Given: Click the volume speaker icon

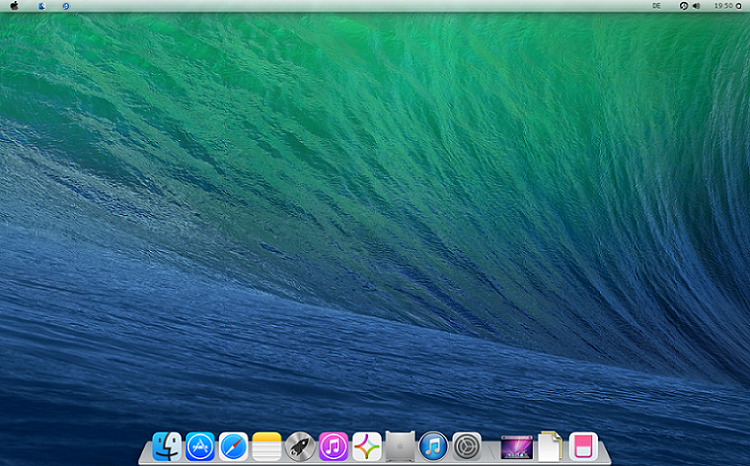Looking at the screenshot, I should click(696, 6).
